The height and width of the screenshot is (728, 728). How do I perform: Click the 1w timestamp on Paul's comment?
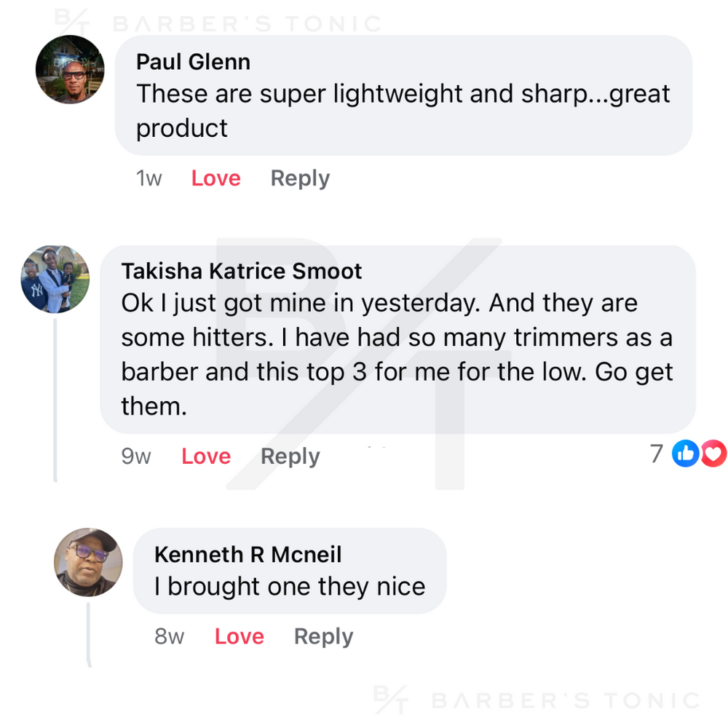(149, 178)
